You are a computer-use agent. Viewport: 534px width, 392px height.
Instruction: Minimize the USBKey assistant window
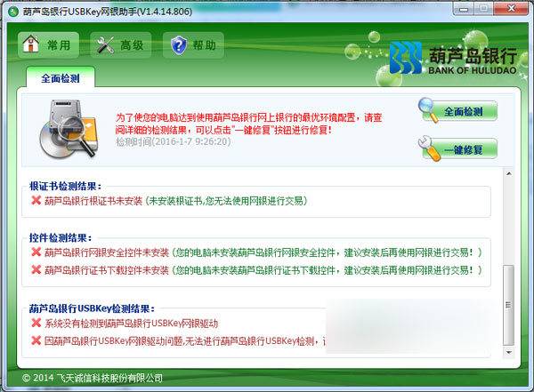coord(463,9)
